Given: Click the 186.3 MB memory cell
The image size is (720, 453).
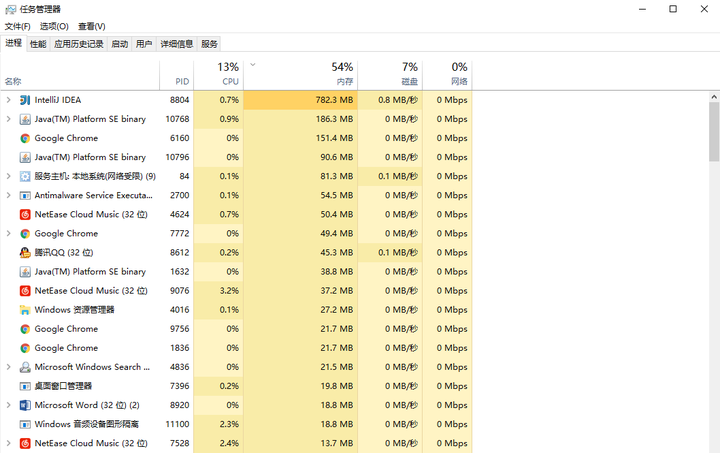Looking at the screenshot, I should [301, 119].
